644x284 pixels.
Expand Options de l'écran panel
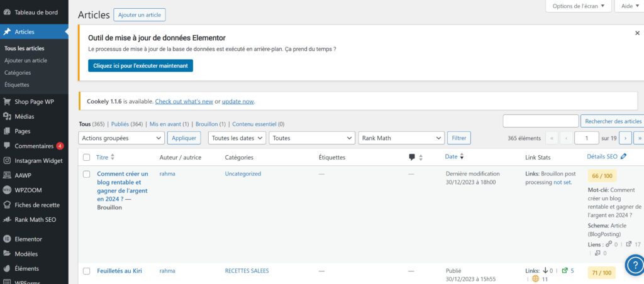[579, 6]
